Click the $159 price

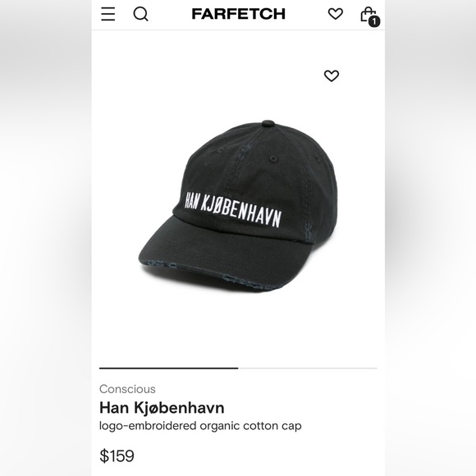pos(117,455)
